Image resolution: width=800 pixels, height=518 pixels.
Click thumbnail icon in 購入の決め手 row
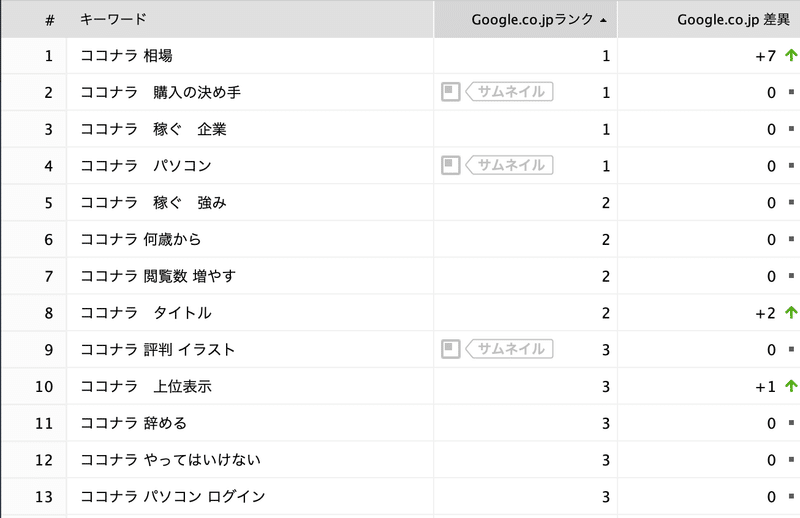coord(451,92)
